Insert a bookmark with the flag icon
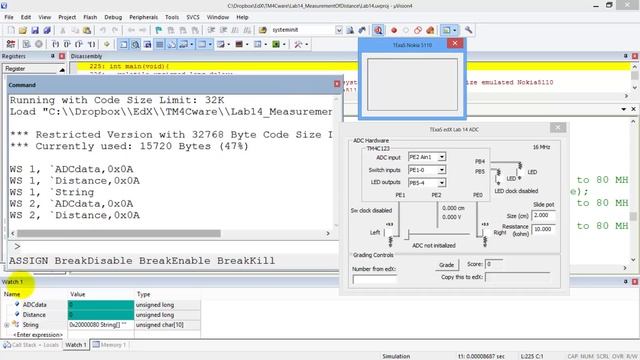 [x=158, y=30]
